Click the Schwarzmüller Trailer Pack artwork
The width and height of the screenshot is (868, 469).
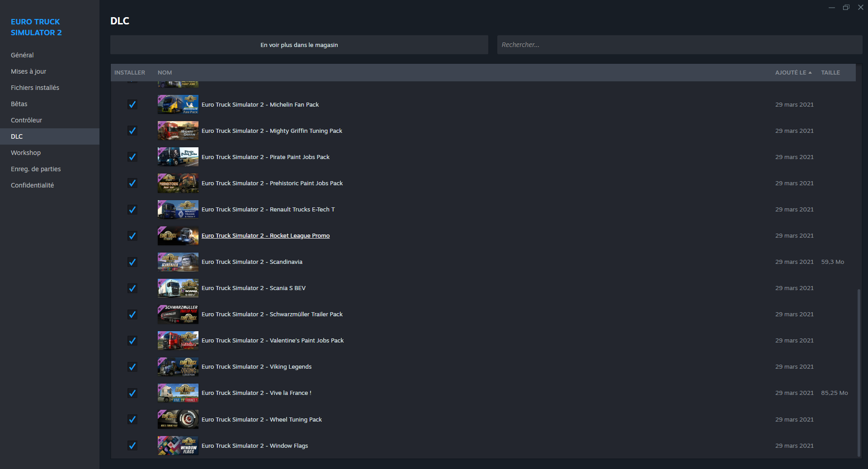click(x=178, y=314)
